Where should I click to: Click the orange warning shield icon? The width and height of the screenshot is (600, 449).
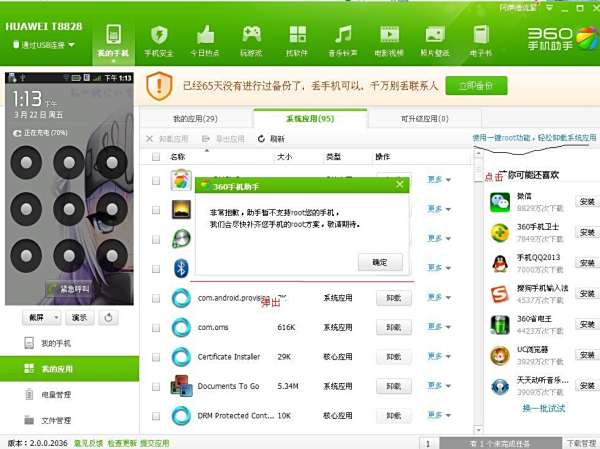pyautogui.click(x=159, y=86)
